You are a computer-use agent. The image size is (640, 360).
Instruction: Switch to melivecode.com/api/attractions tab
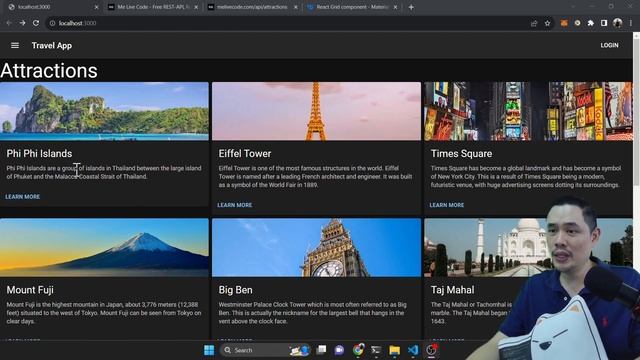[x=252, y=7]
